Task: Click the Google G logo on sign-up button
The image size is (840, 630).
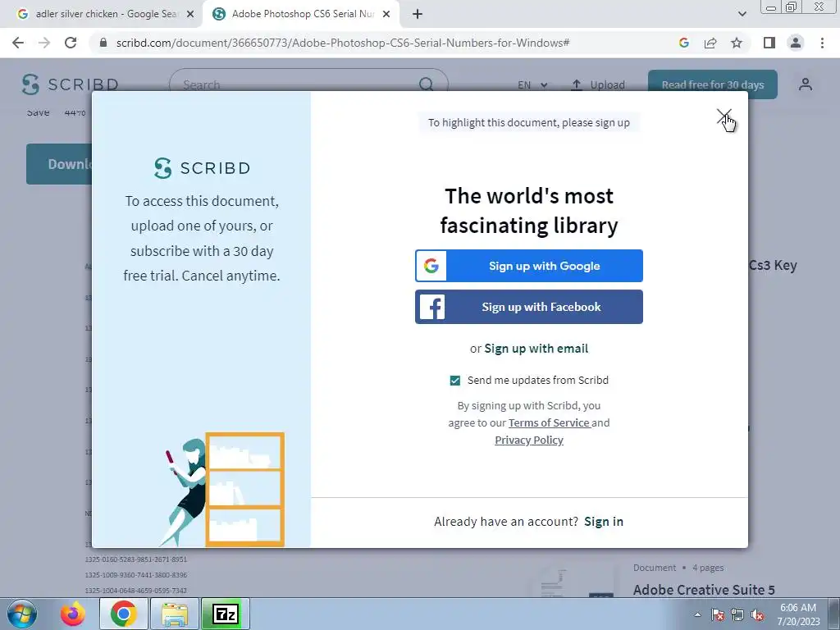Action: pos(431,266)
